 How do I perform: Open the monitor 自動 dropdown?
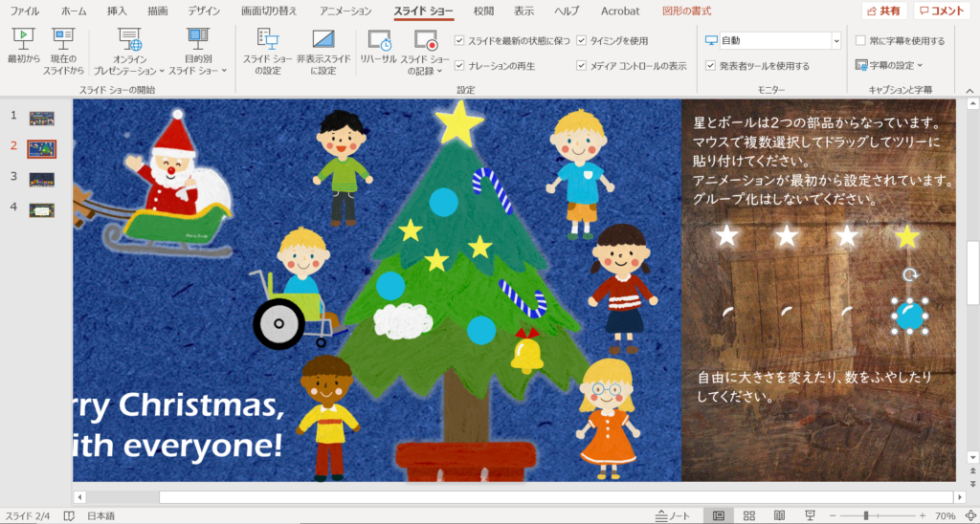tap(836, 40)
